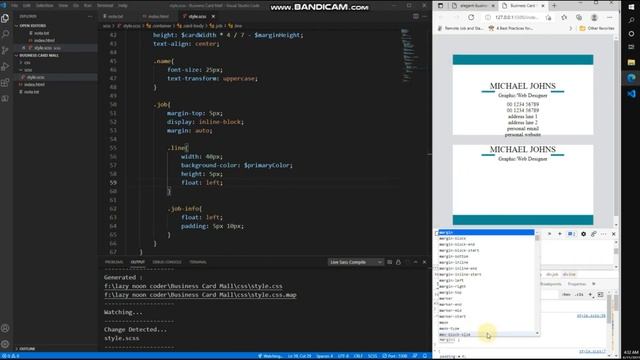Open note.txt in the Explorer file tree
This screenshot has width=640, height=360.
tap(31, 92)
